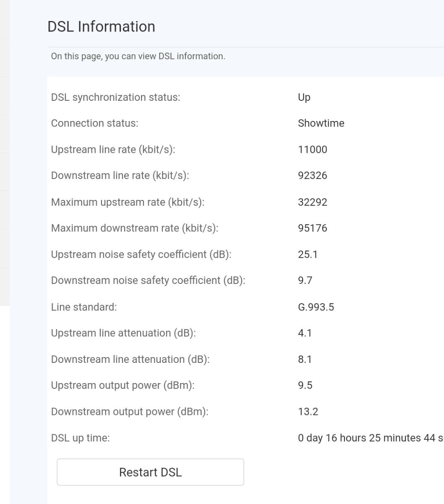Click the Downstream noise safety coefficient label

click(x=148, y=280)
